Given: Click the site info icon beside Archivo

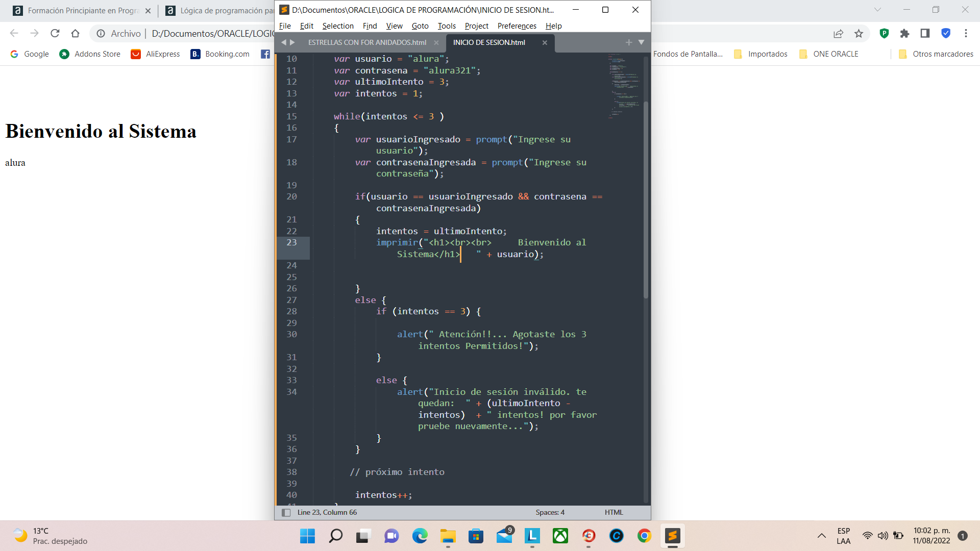Looking at the screenshot, I should (x=101, y=34).
